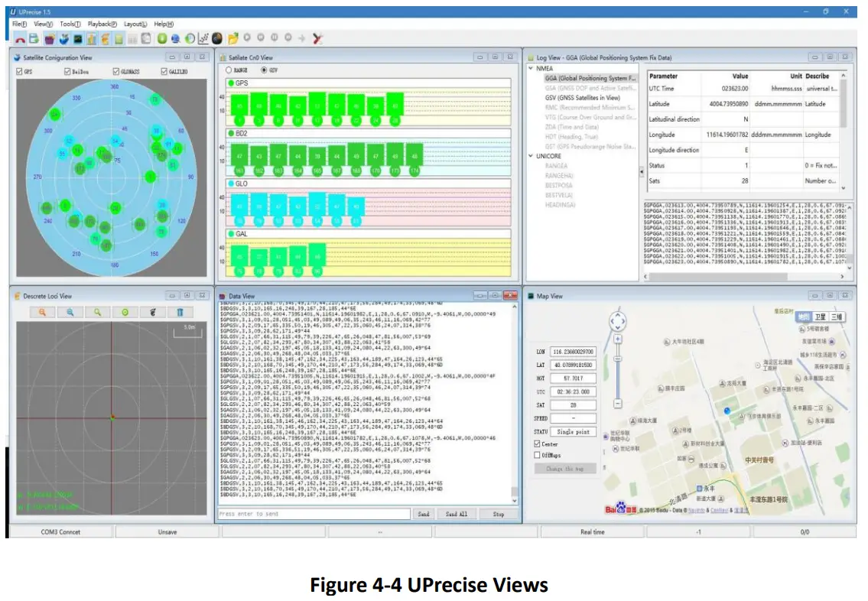Open the purple basket toolbar icon
The image size is (868, 601).
click(49, 39)
